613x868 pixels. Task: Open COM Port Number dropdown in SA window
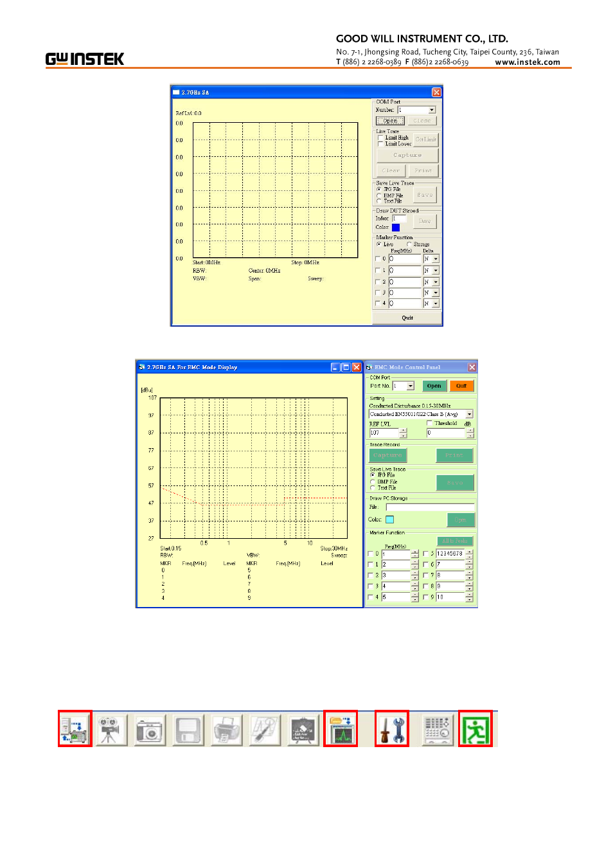[432, 110]
